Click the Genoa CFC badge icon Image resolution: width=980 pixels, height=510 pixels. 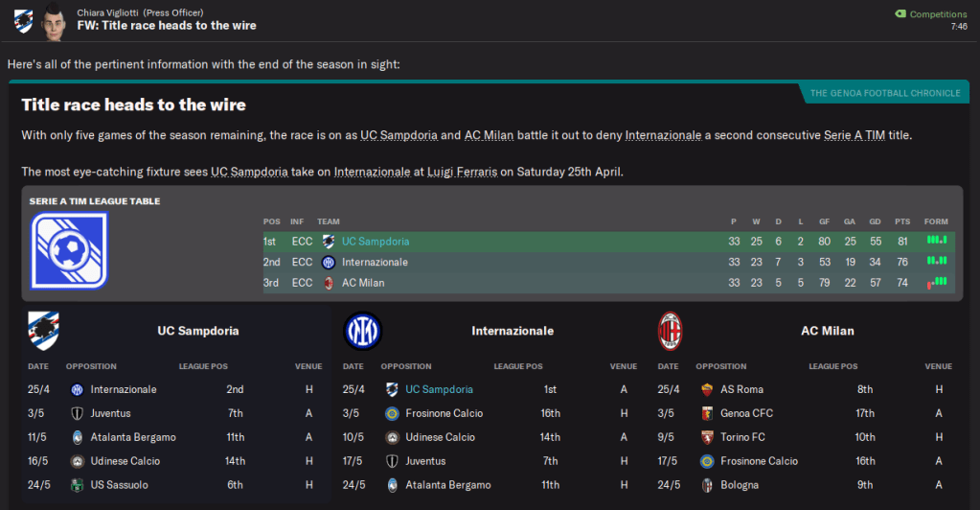point(707,413)
